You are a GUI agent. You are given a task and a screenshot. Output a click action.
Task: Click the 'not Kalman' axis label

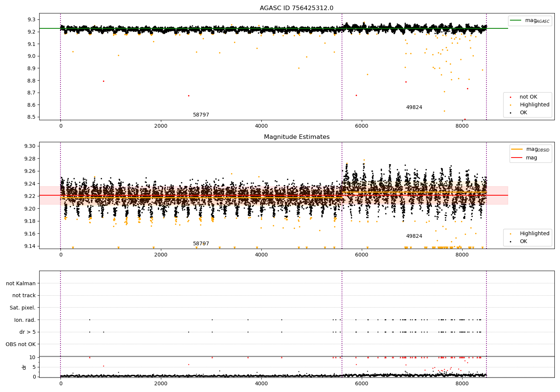(21, 283)
